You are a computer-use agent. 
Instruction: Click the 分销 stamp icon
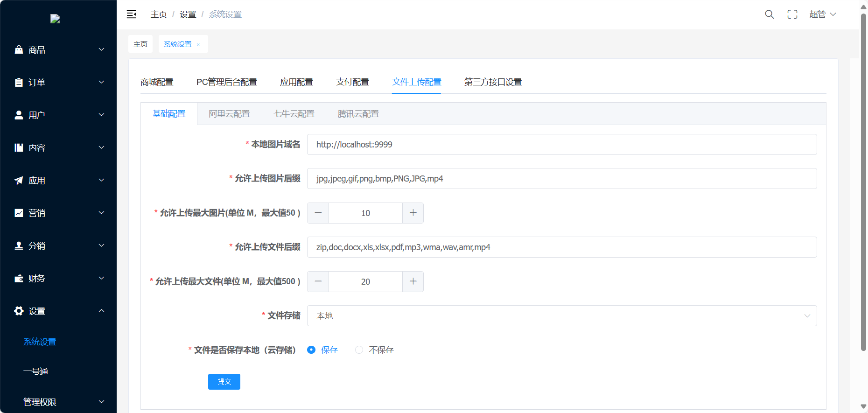19,245
